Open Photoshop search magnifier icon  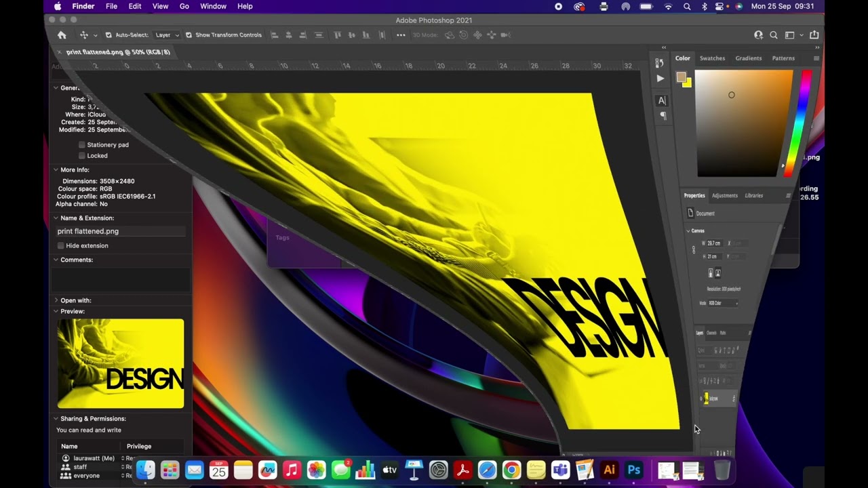[x=774, y=35]
